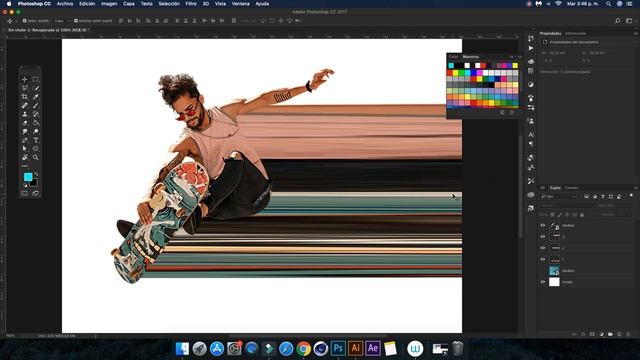Open the Imagen menu

point(109,4)
